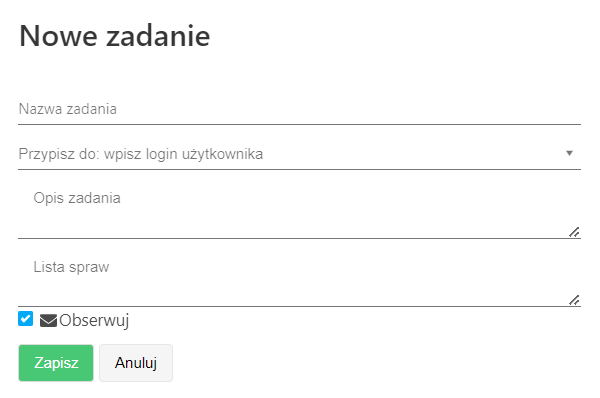
Task: Select the Nowe zadanie heading
Action: (x=115, y=36)
